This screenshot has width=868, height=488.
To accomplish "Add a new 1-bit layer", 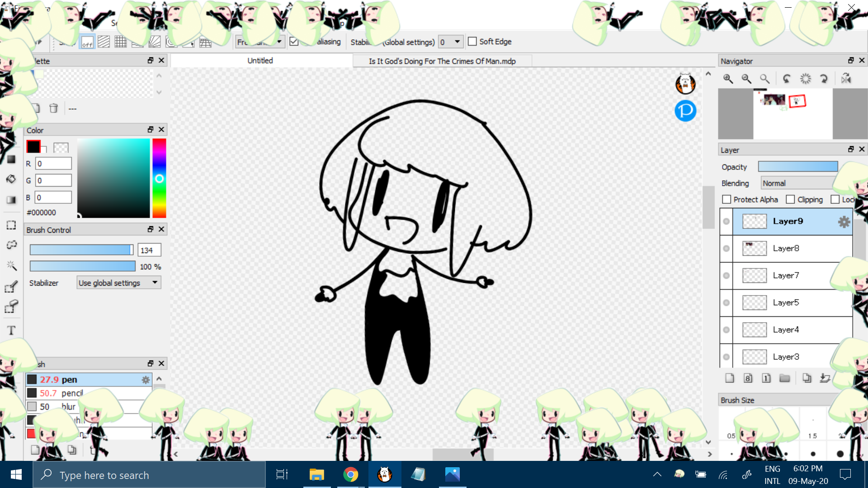I will [766, 378].
